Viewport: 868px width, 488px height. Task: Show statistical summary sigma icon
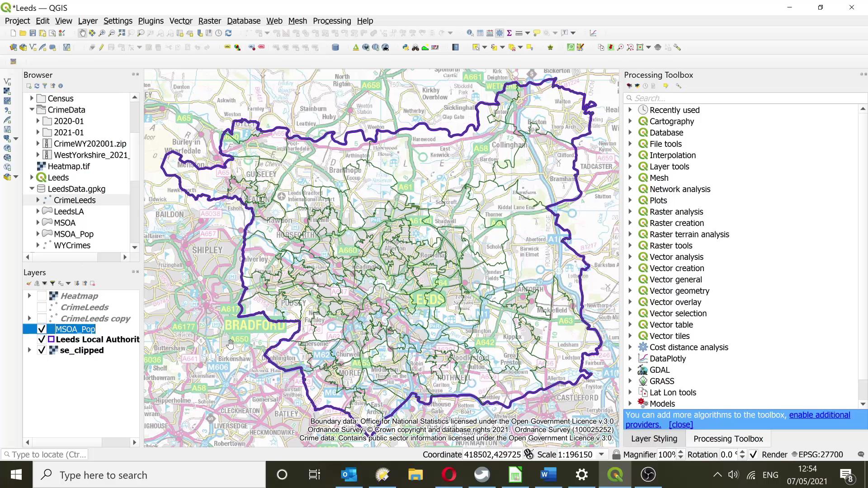(509, 33)
